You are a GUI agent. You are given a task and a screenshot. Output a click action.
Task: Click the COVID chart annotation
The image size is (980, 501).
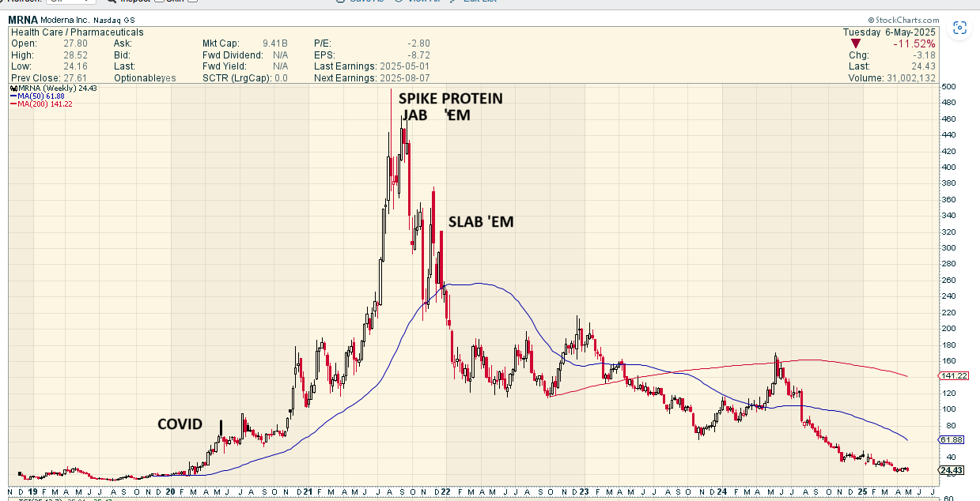pyautogui.click(x=180, y=424)
